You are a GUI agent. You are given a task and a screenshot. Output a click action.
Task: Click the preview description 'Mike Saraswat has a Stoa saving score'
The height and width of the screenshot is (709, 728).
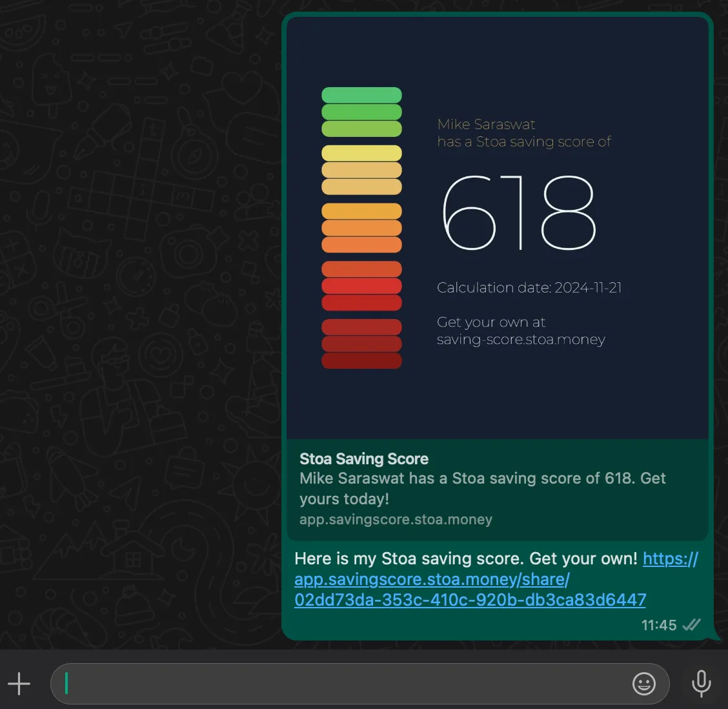483,488
